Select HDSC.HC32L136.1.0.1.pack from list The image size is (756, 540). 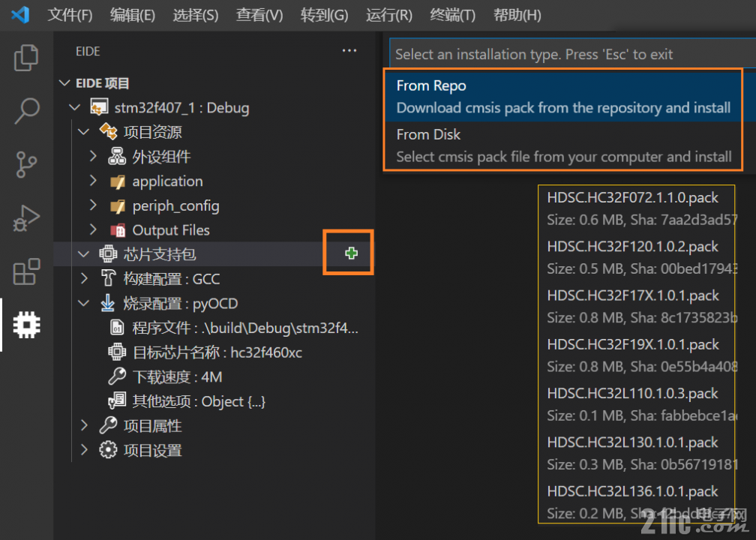[x=637, y=502]
